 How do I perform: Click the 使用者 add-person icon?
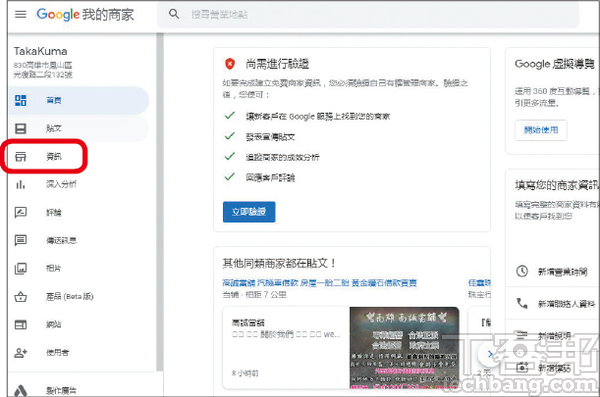pyautogui.click(x=21, y=353)
